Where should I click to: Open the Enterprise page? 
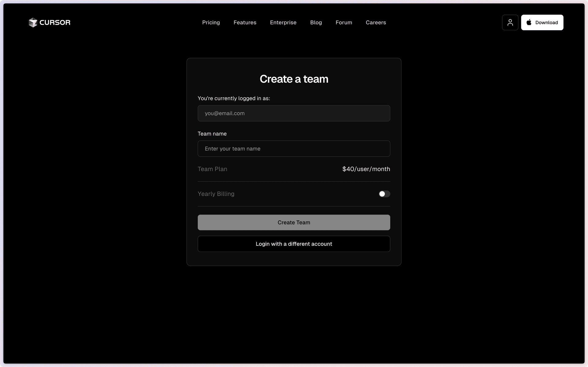(x=283, y=22)
